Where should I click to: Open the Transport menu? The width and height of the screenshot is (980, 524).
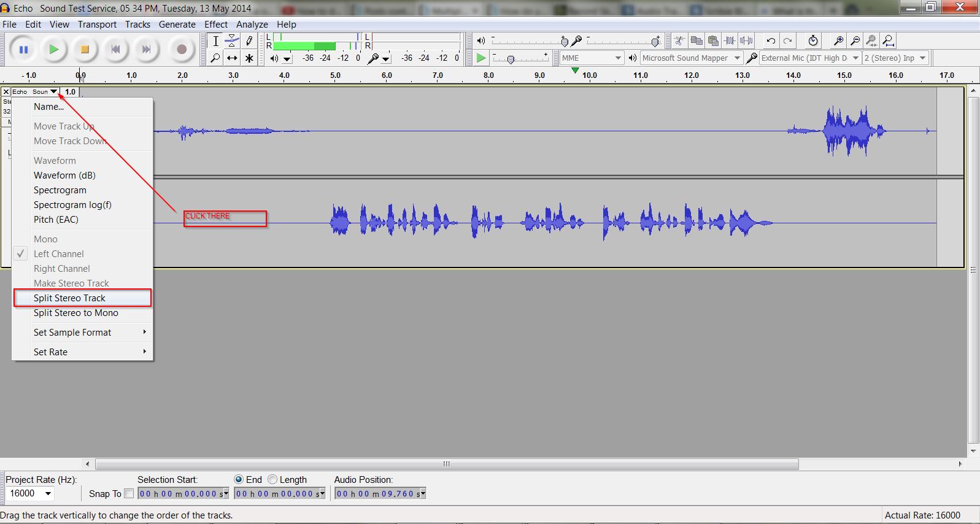[x=97, y=24]
